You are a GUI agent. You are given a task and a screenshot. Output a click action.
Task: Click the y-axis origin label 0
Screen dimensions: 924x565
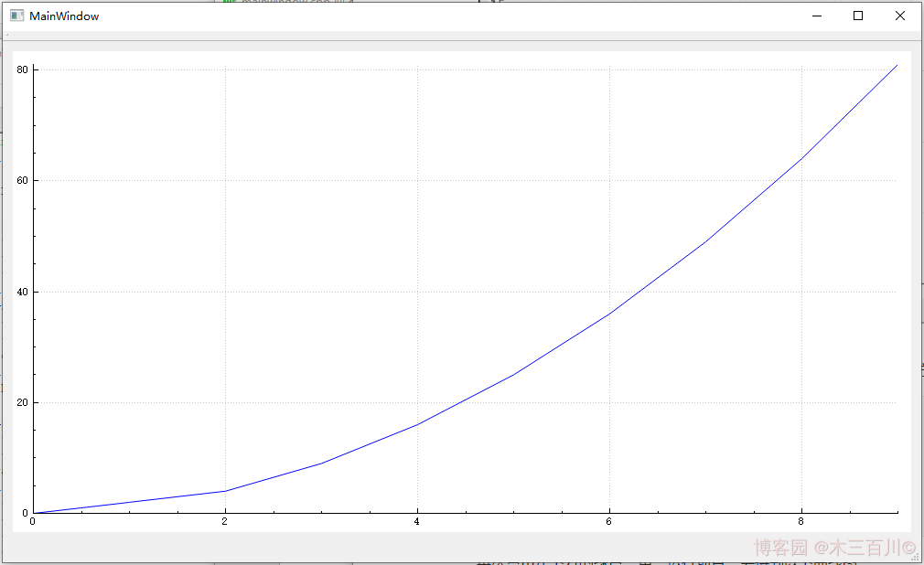[x=26, y=513]
